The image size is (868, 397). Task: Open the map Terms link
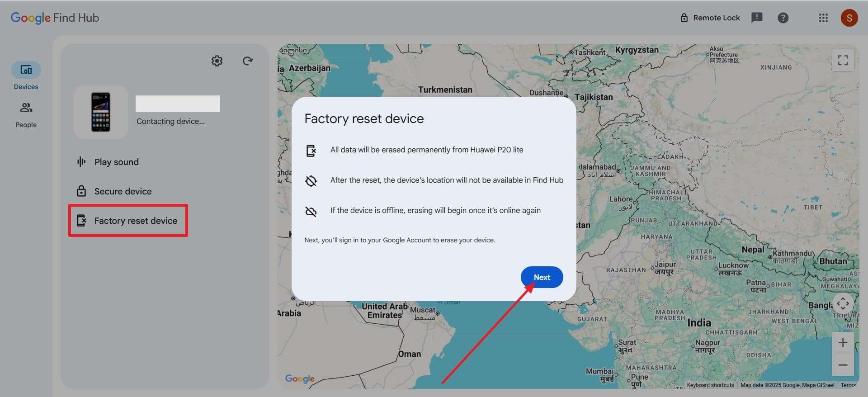[x=848, y=385]
